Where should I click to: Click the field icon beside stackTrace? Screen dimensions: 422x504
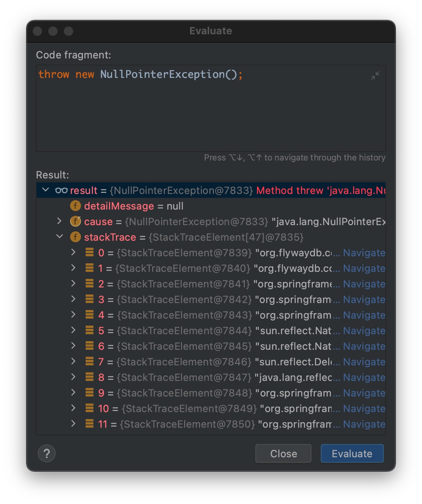[x=75, y=237]
